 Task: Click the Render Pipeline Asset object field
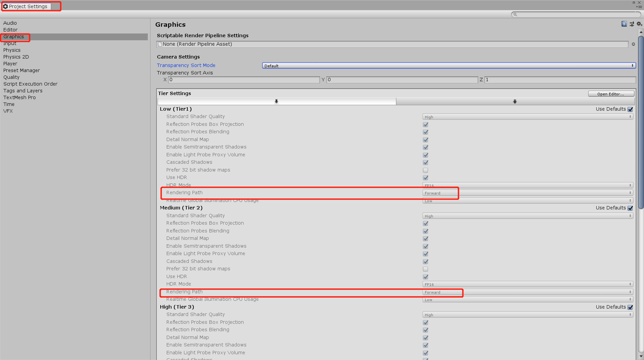[392, 44]
